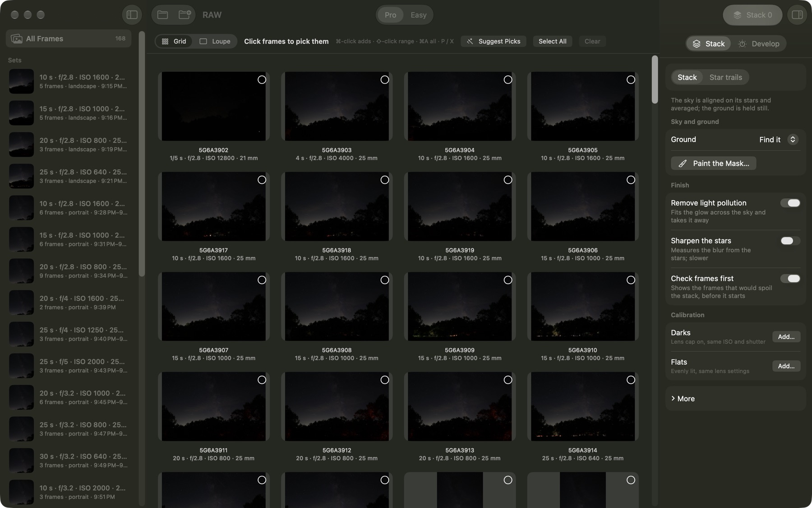
Task: Select set 30 s f/3.2 ISO 640
Action: coord(69,461)
